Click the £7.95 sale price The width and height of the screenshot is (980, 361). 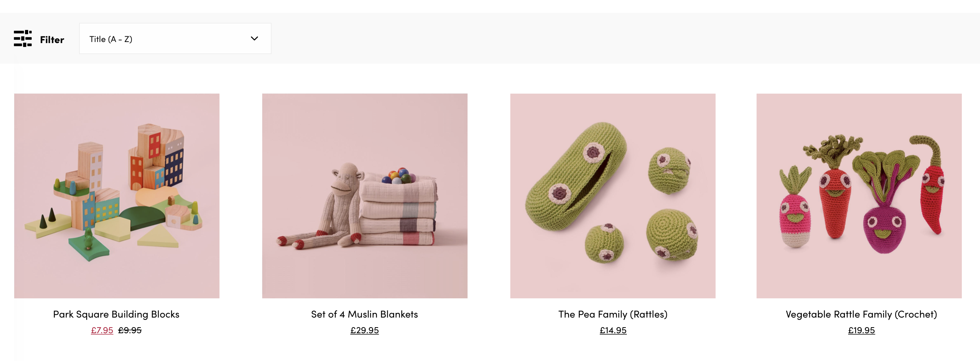(x=102, y=330)
